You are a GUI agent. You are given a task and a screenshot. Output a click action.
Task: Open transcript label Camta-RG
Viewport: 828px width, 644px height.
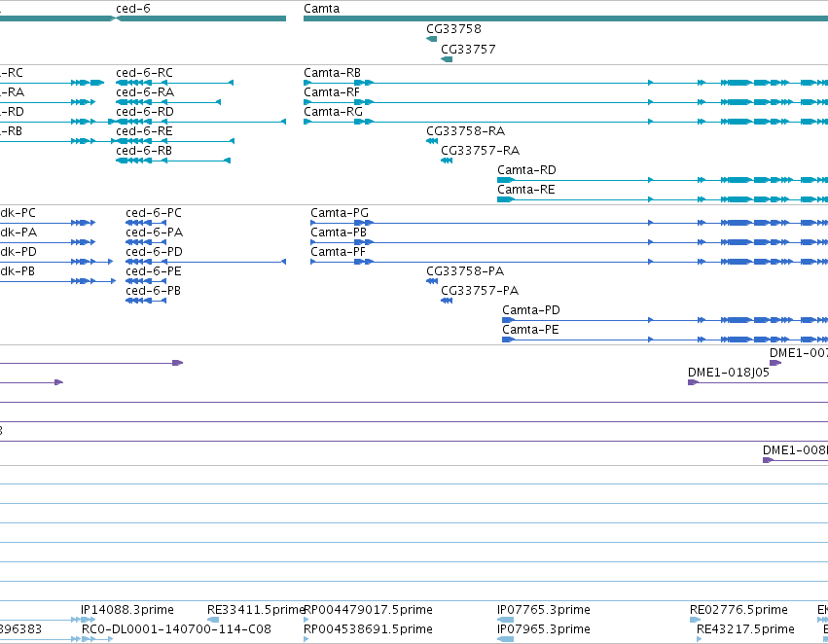click(x=333, y=112)
